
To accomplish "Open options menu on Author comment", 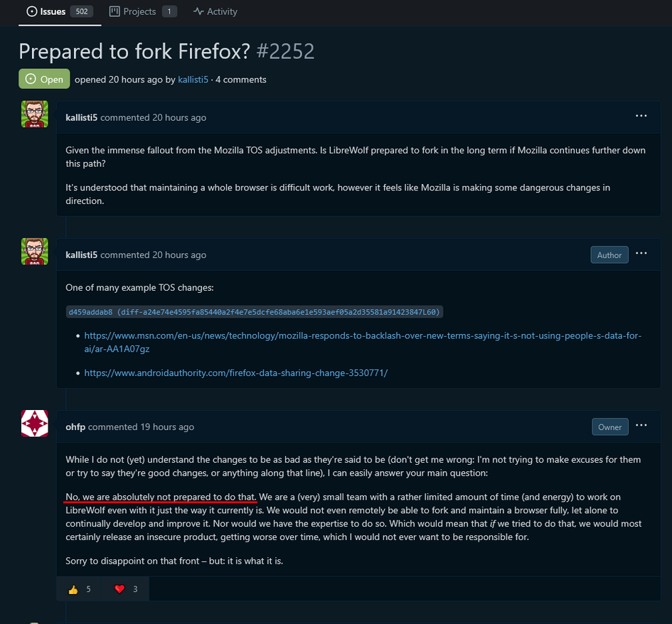I will [x=641, y=254].
